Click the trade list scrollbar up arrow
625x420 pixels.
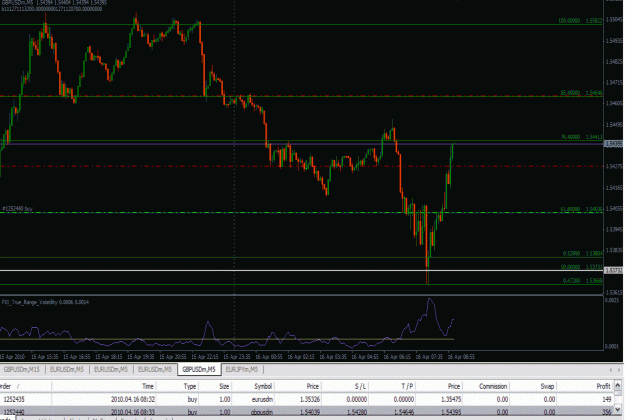(x=618, y=385)
